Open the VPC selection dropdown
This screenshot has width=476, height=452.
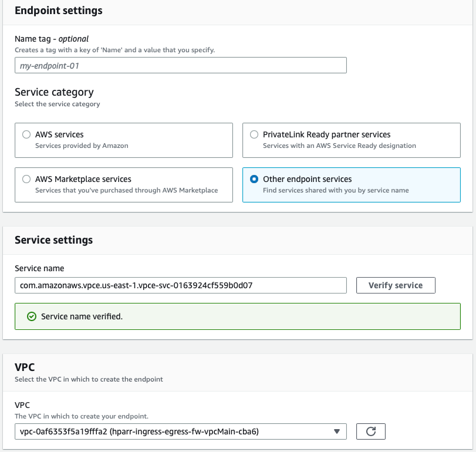176,431
